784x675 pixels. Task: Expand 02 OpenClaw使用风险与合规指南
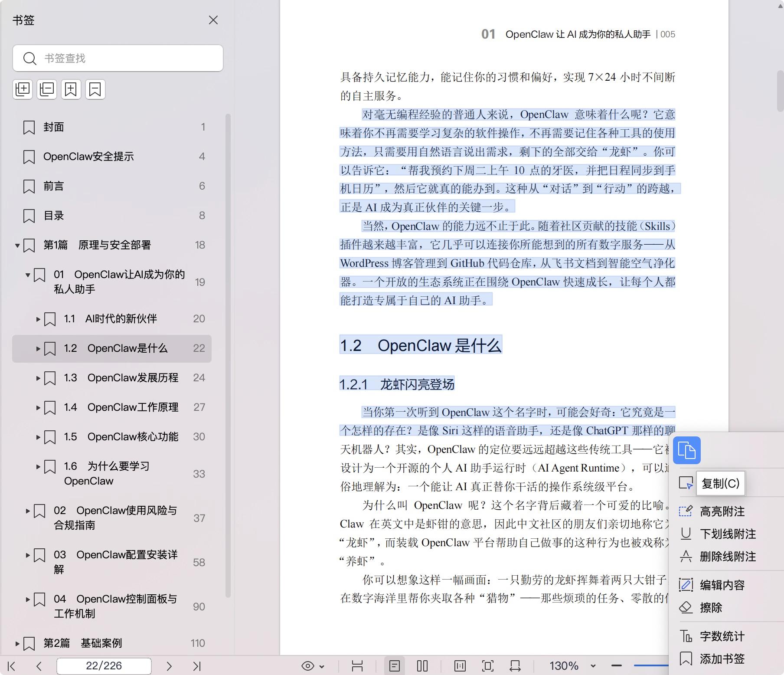28,511
